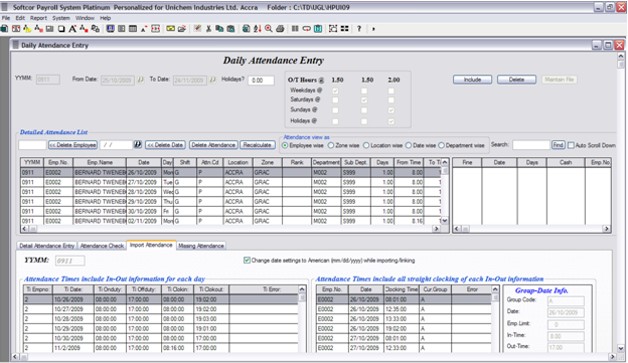Open the Help menu
This screenshot has width=628, height=363.
point(105,18)
